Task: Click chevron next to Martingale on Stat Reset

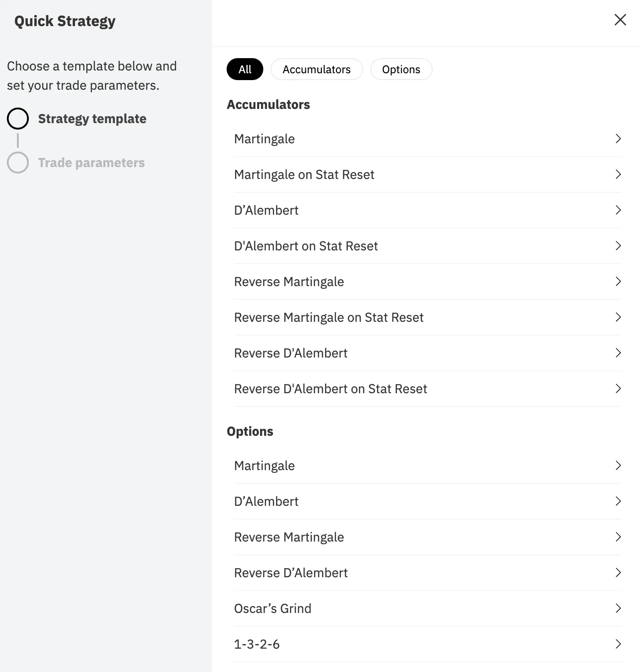Action: (618, 174)
